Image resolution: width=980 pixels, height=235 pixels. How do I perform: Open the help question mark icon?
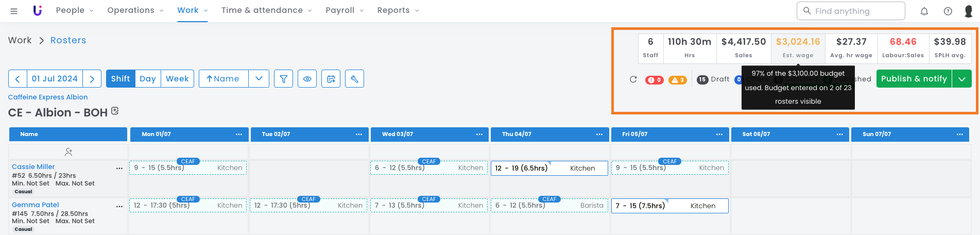pos(948,11)
